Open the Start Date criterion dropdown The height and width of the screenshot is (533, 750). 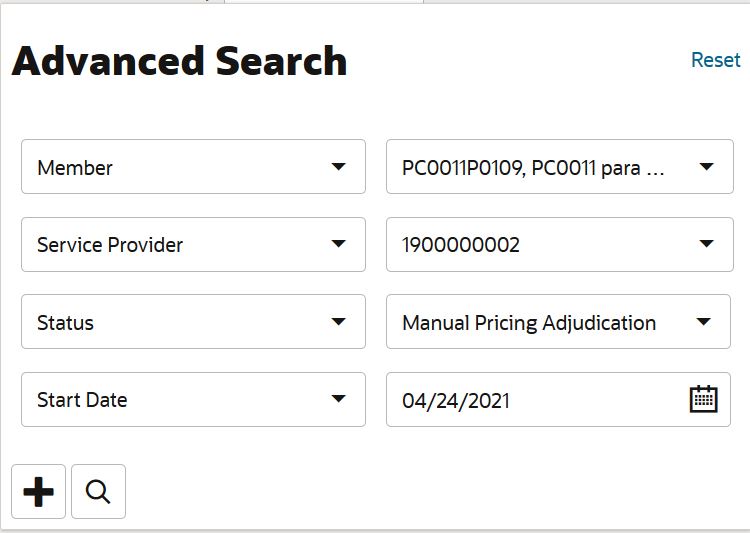(193, 400)
